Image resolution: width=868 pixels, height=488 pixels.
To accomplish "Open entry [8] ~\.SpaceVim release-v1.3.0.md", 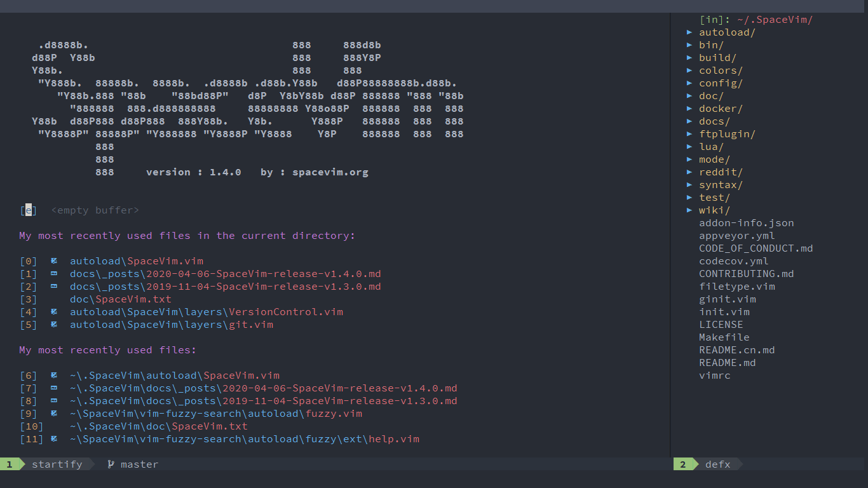I will pos(238,400).
